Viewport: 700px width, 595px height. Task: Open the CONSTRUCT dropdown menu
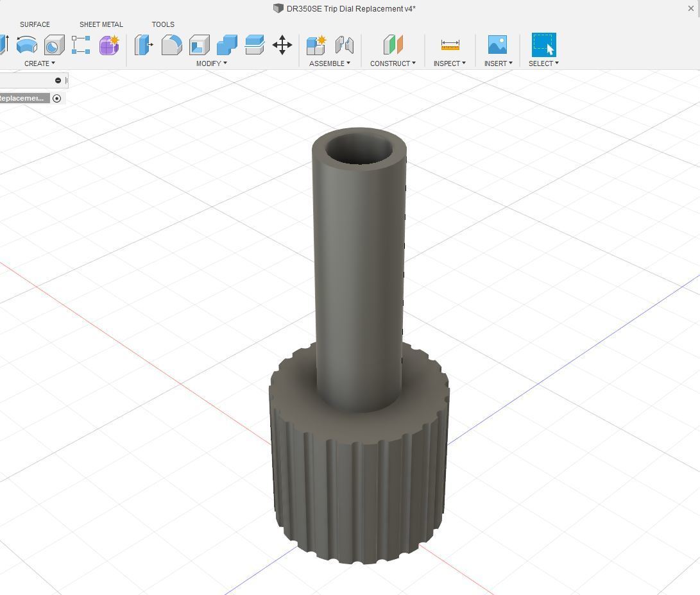pos(393,63)
